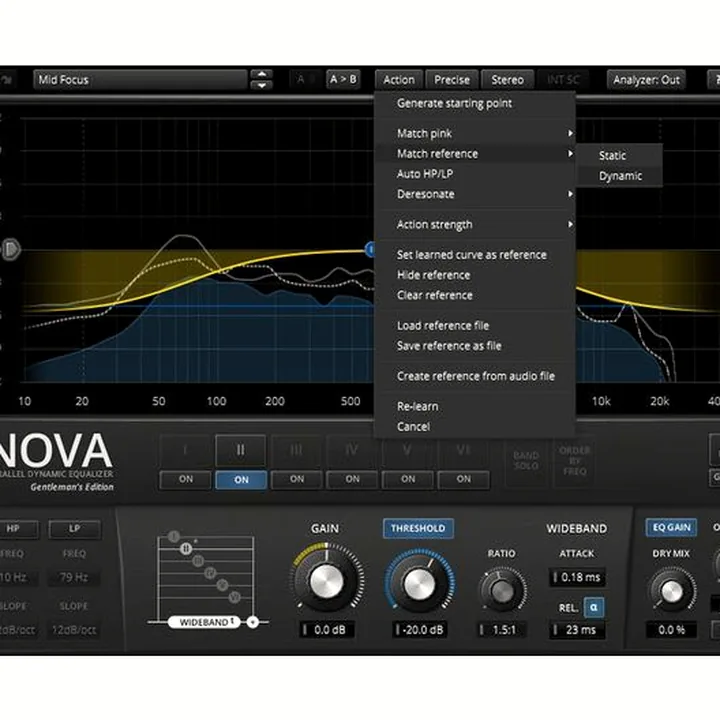Toggle the release auto 'a' button
Viewport: 720px width, 720px height.
[x=593, y=608]
